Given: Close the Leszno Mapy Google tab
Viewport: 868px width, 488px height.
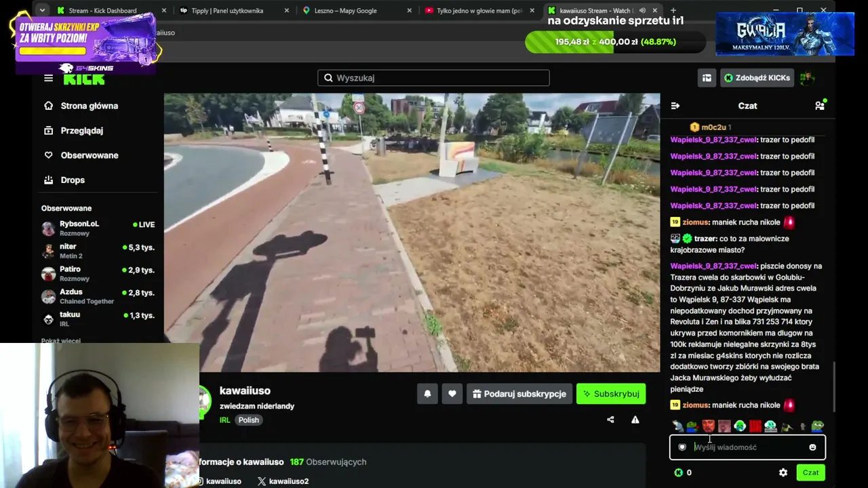Looking at the screenshot, I should [409, 11].
